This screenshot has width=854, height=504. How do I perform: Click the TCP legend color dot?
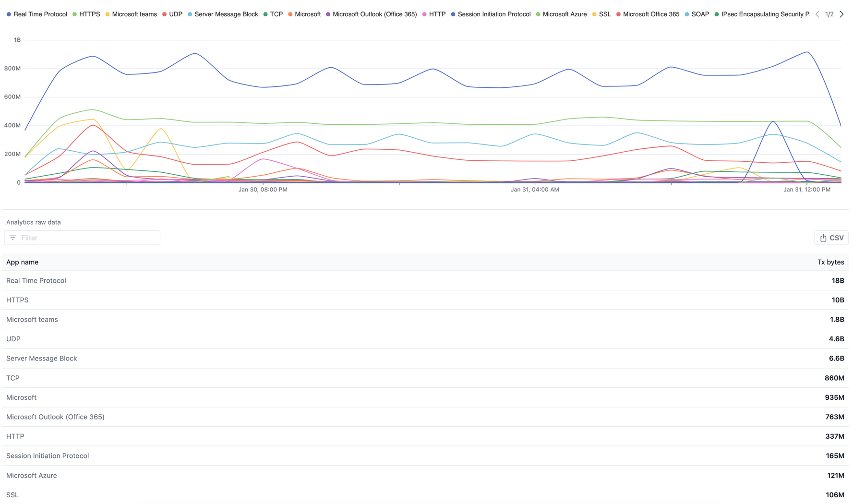[x=265, y=14]
